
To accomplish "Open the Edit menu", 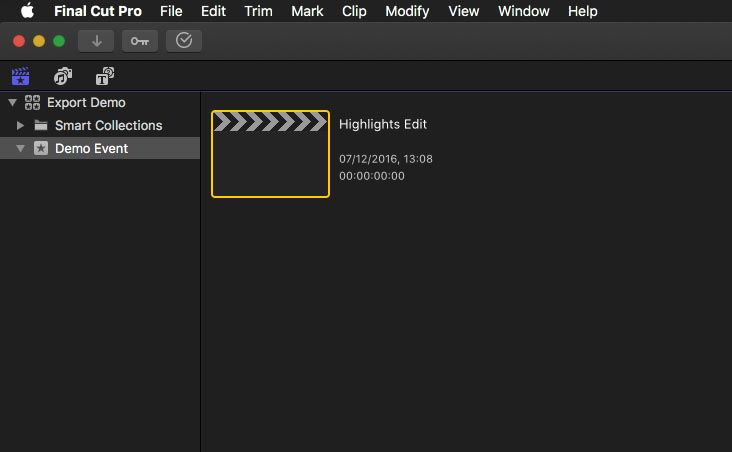I will (213, 11).
